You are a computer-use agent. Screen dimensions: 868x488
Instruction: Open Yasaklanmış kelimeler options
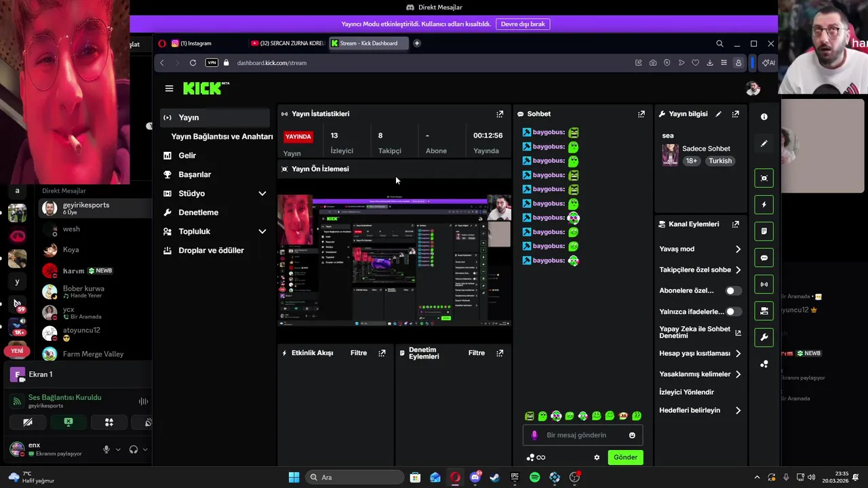point(700,374)
